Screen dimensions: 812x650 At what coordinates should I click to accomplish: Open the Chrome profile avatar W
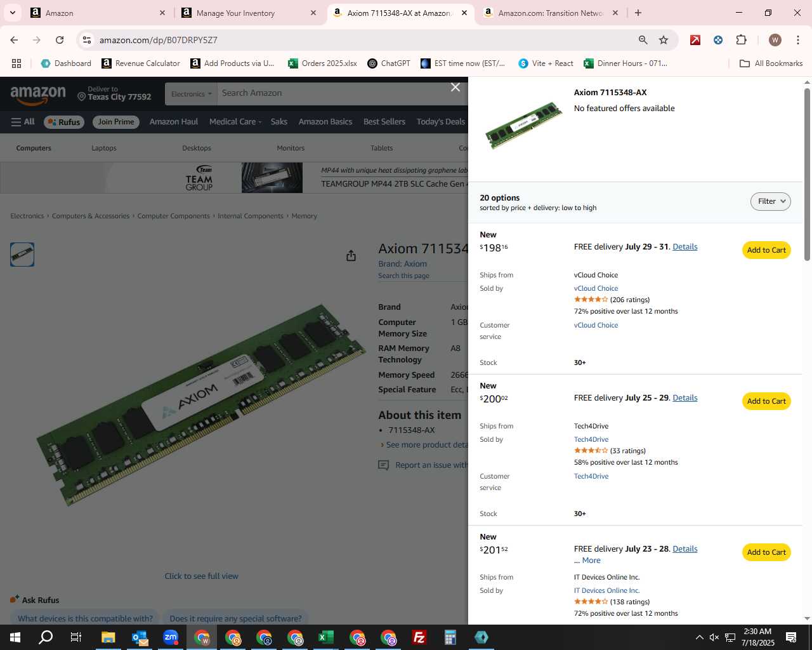(775, 40)
